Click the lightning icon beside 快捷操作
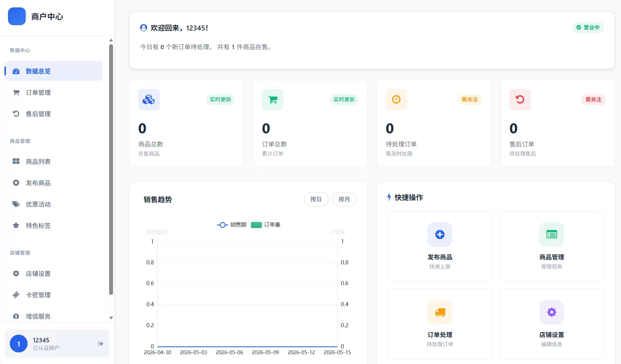Image resolution: width=621 pixels, height=364 pixels. coord(389,197)
